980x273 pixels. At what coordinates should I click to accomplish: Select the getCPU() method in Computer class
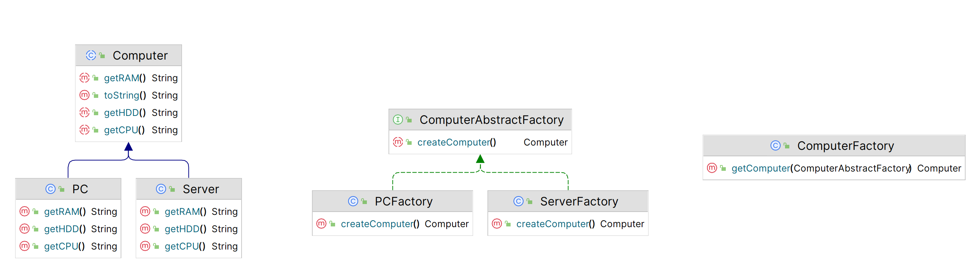tap(124, 130)
